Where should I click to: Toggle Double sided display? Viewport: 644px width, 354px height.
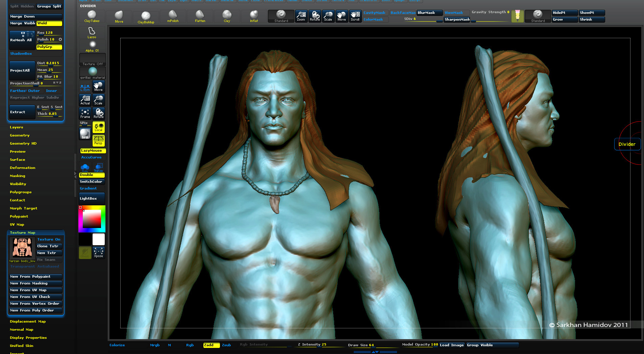[92, 175]
